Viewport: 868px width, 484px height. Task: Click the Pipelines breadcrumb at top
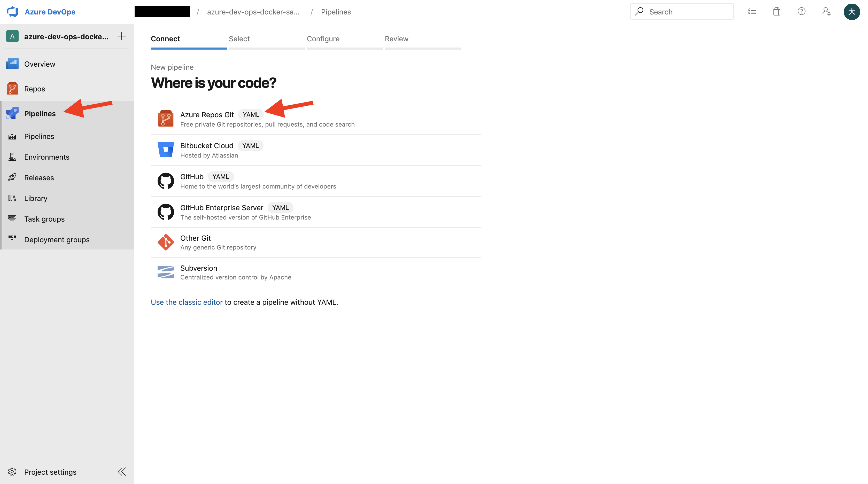[336, 12]
